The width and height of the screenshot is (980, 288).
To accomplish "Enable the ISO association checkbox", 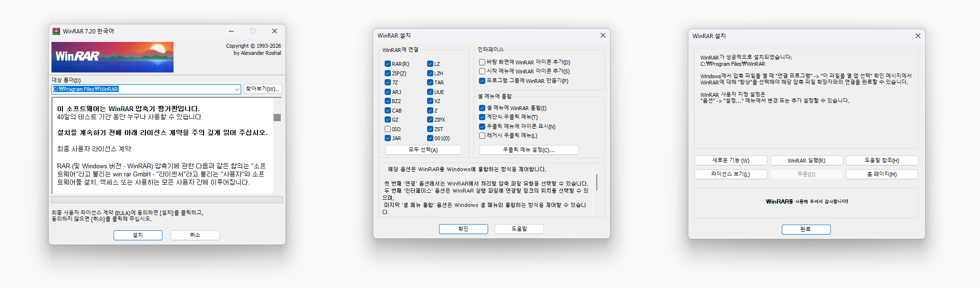I will (388, 129).
